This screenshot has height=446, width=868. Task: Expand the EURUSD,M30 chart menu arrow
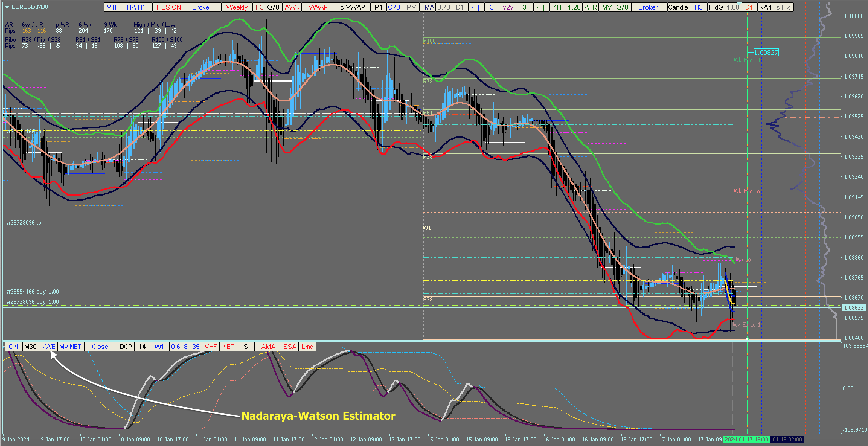coord(7,7)
